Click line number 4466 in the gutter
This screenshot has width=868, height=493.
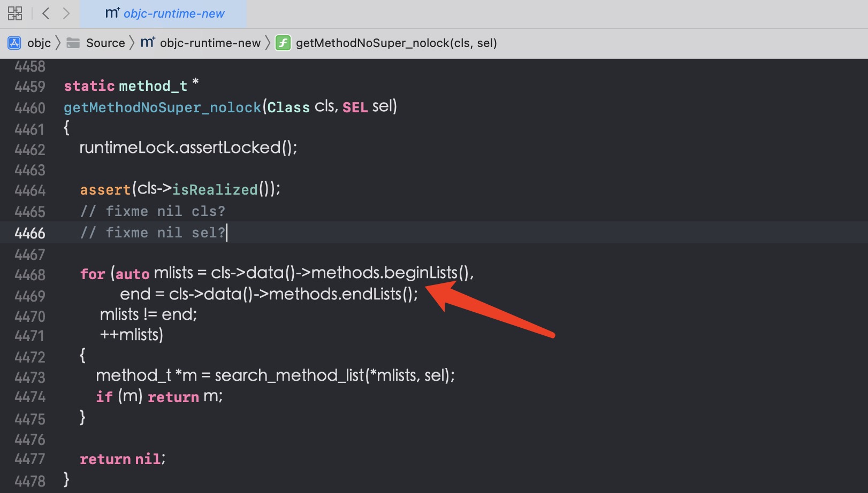click(30, 233)
